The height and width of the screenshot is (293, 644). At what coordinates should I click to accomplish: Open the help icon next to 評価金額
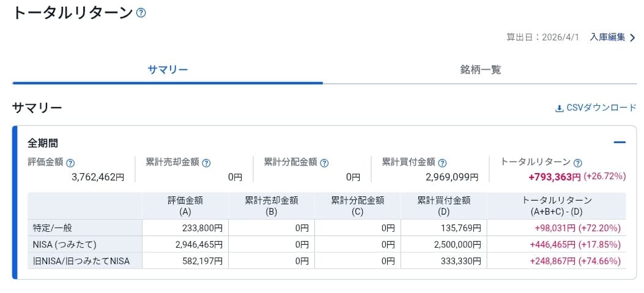[70, 163]
